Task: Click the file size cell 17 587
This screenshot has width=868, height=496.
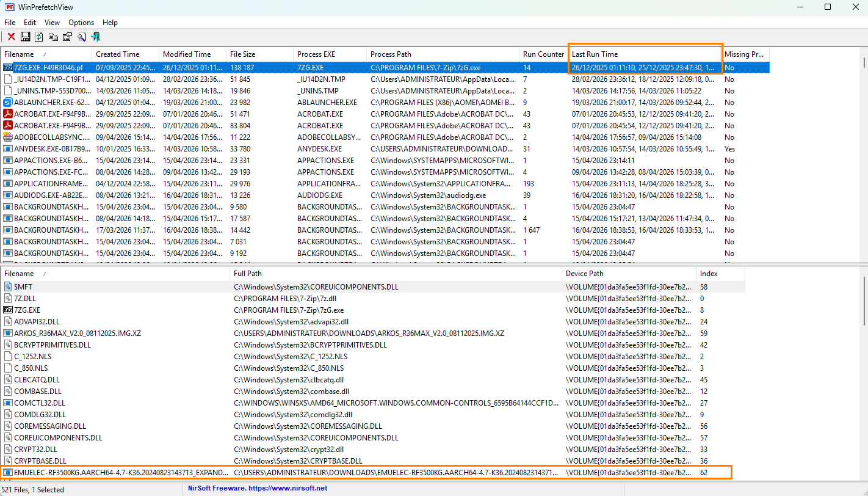Action: coord(241,219)
